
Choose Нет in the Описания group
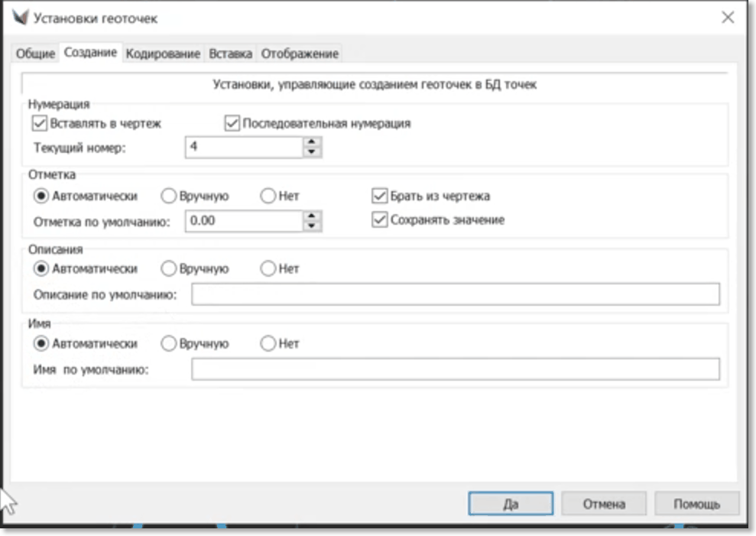pyautogui.click(x=268, y=269)
